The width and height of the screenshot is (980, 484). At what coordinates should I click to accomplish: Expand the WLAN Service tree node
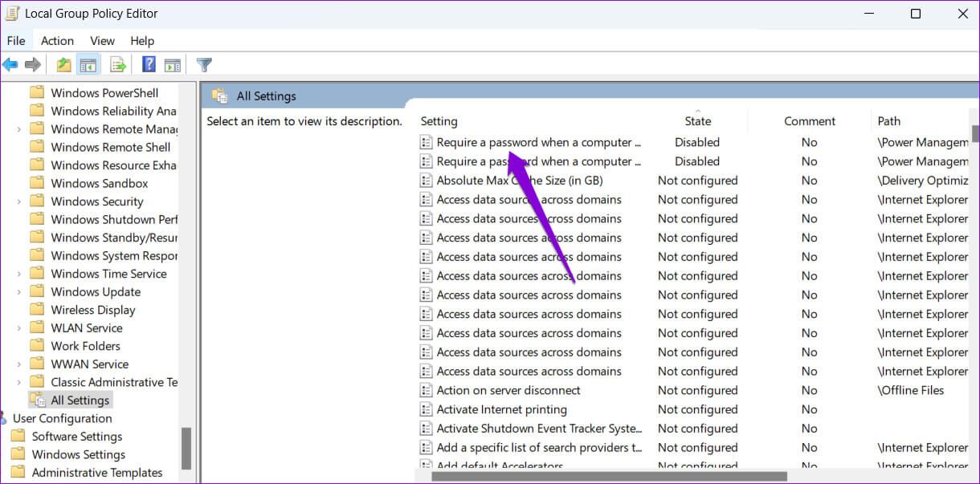click(18, 328)
